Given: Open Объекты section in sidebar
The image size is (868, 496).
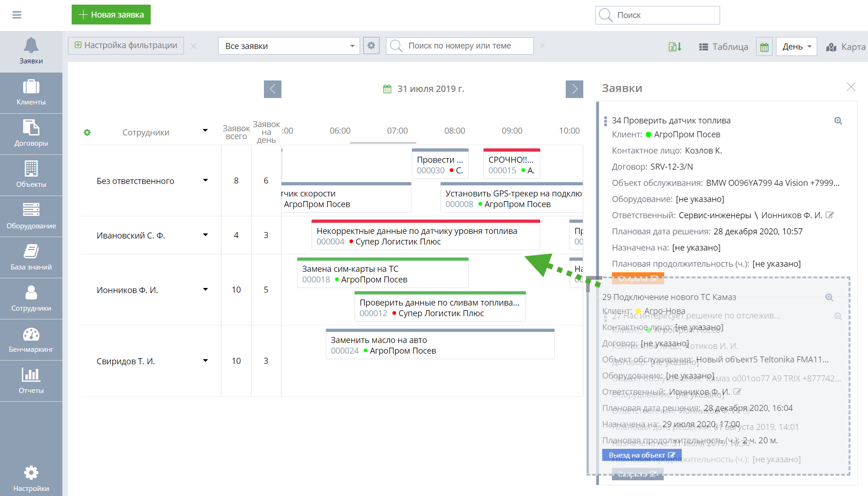Looking at the screenshot, I should click(x=31, y=175).
